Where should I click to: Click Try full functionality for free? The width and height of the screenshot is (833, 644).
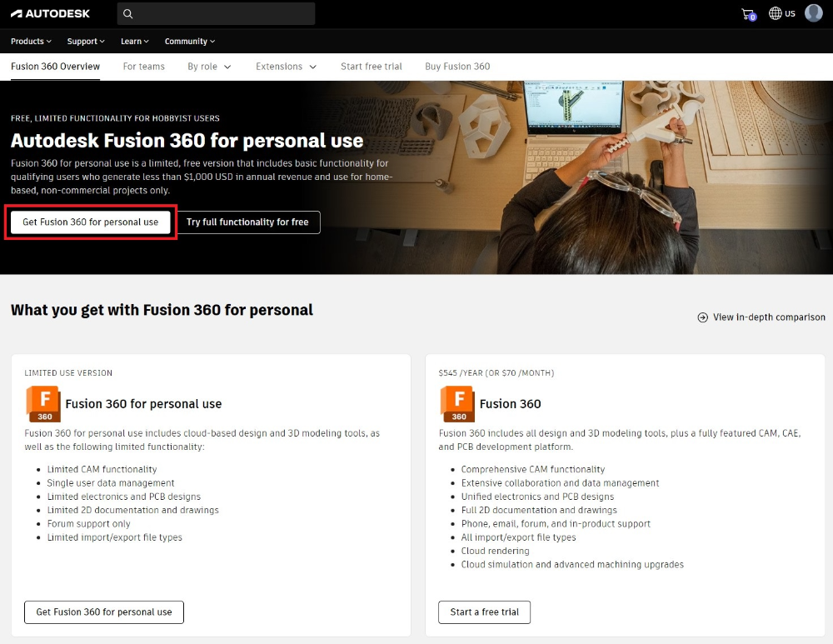tap(247, 222)
